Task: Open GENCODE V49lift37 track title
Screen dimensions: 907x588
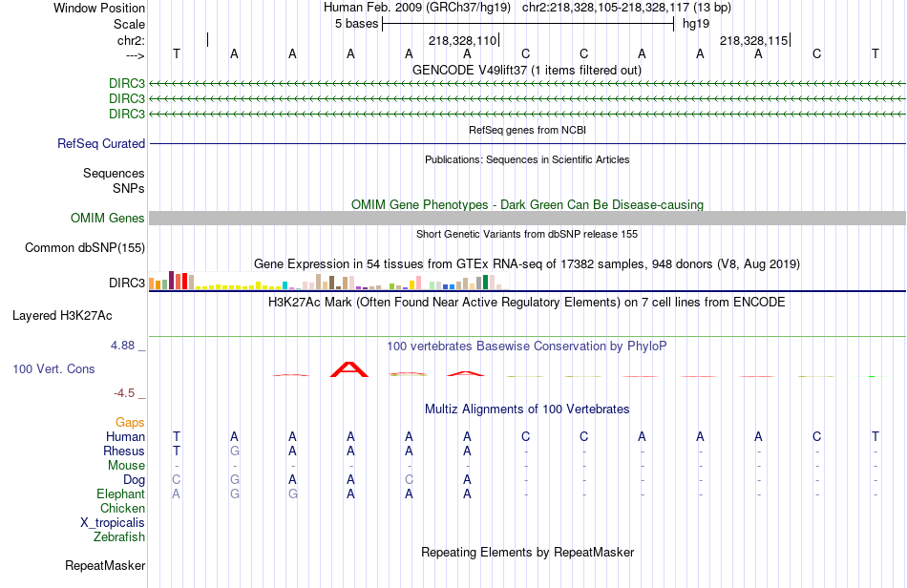Action: 527,70
